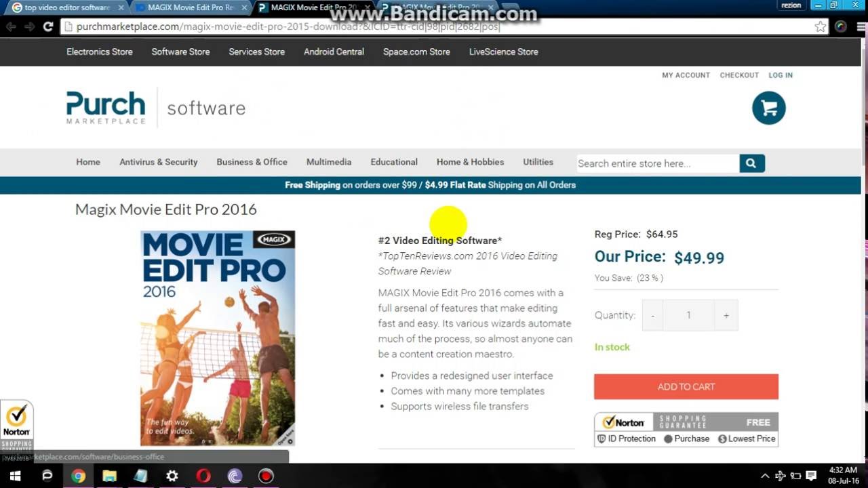The height and width of the screenshot is (488, 868).
Task: Click the 'Our Price: $49.99' text
Action: pyautogui.click(x=659, y=257)
